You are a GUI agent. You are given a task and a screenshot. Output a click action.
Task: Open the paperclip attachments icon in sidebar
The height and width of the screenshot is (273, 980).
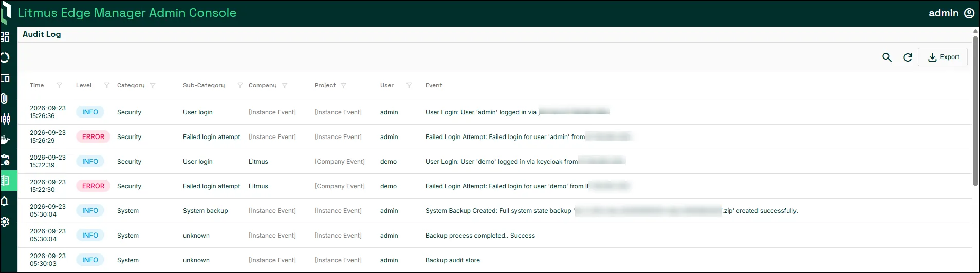[5, 99]
